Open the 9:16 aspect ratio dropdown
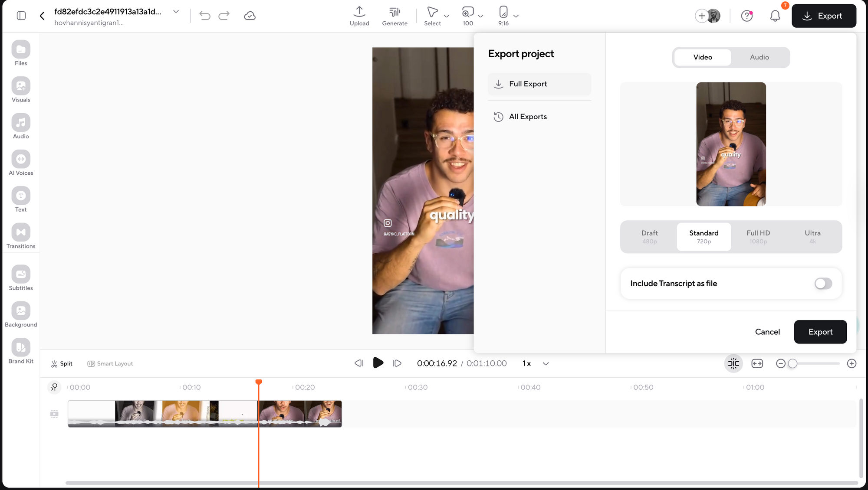This screenshot has width=868, height=490. pos(516,16)
